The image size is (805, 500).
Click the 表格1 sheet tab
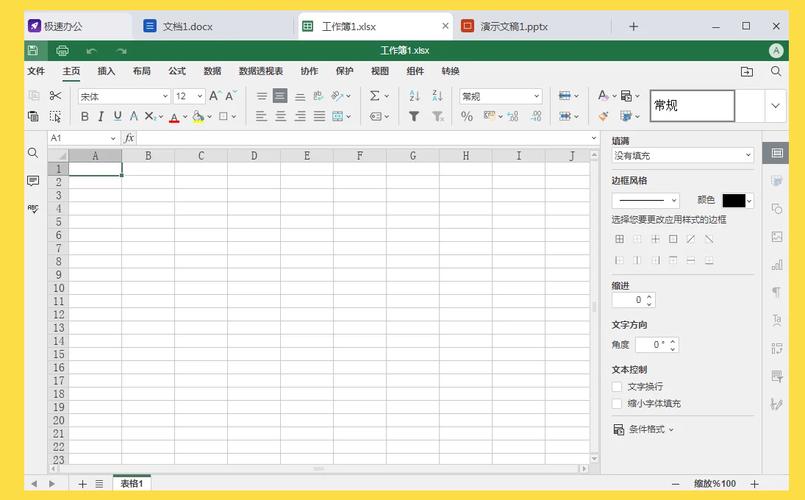tap(131, 484)
